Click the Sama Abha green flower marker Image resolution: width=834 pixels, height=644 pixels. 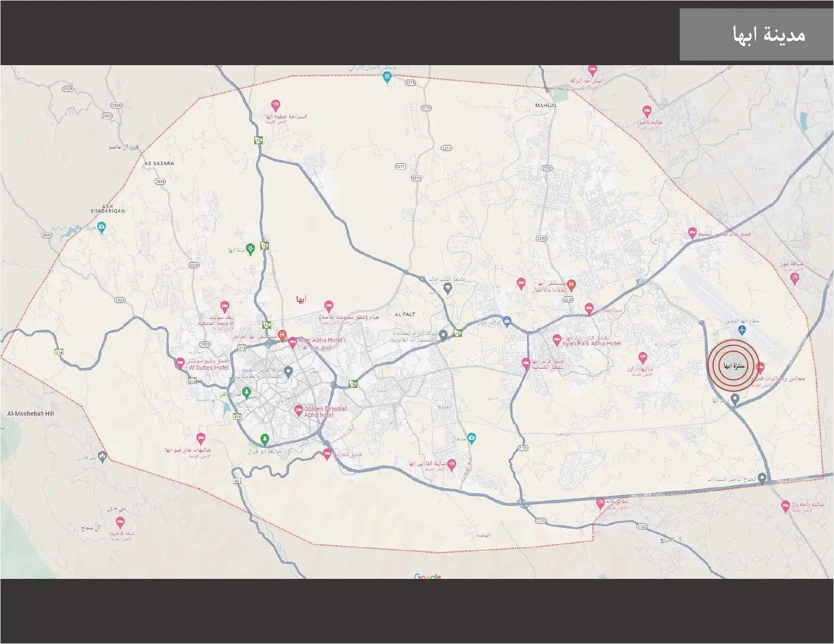(250, 249)
